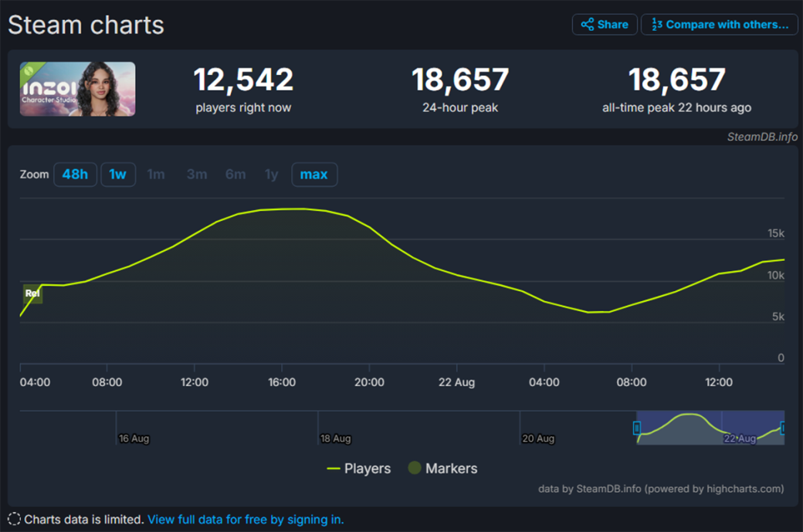Click the 20 Aug navigator label

tap(538, 439)
